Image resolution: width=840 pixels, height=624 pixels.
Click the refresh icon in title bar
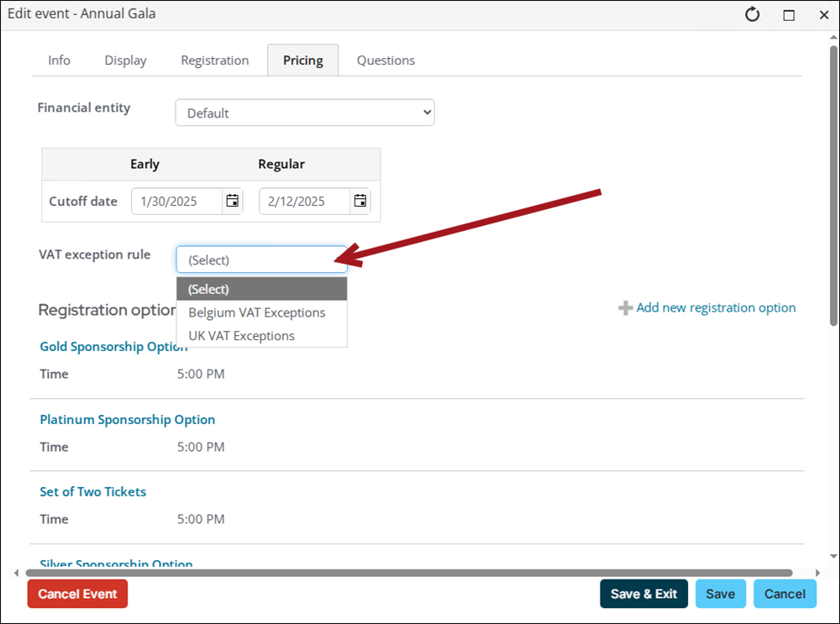pyautogui.click(x=753, y=14)
